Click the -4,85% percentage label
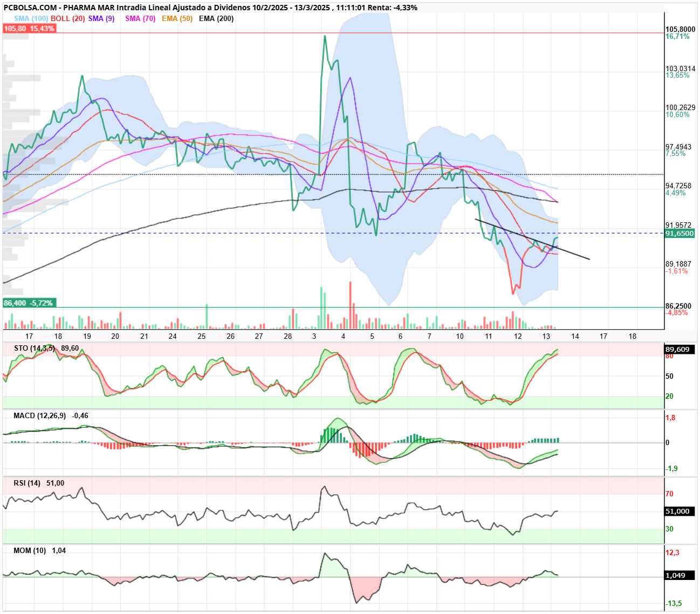The width and height of the screenshot is (700, 614). pos(677,313)
